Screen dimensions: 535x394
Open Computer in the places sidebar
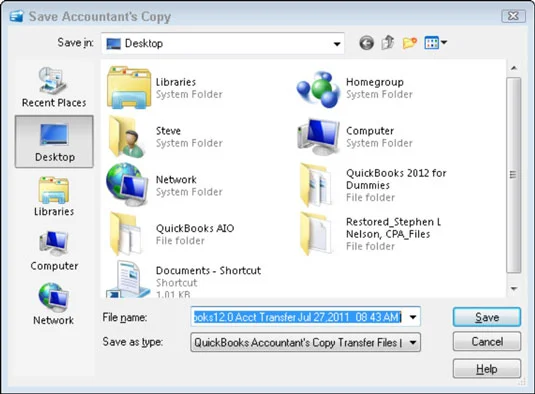tap(54, 251)
